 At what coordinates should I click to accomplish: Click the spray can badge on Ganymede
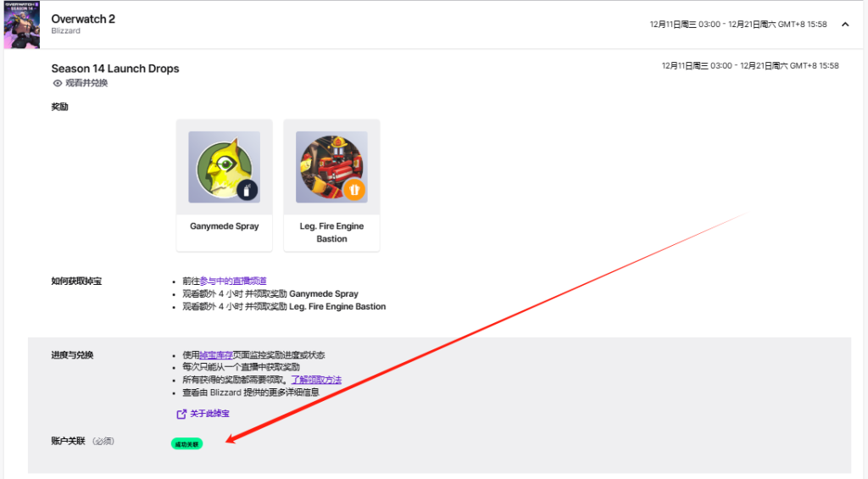[247, 190]
